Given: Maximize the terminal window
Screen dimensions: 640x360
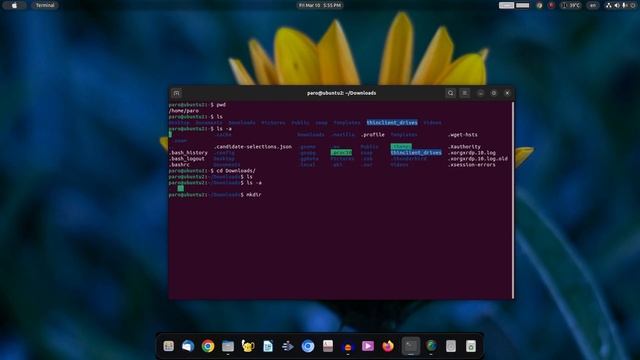Looking at the screenshot, I should (494, 93).
